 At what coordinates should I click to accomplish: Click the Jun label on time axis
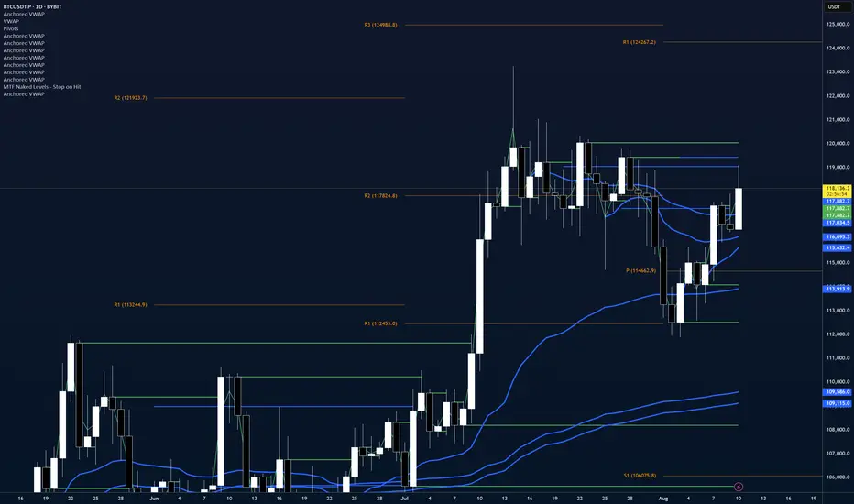pos(154,498)
